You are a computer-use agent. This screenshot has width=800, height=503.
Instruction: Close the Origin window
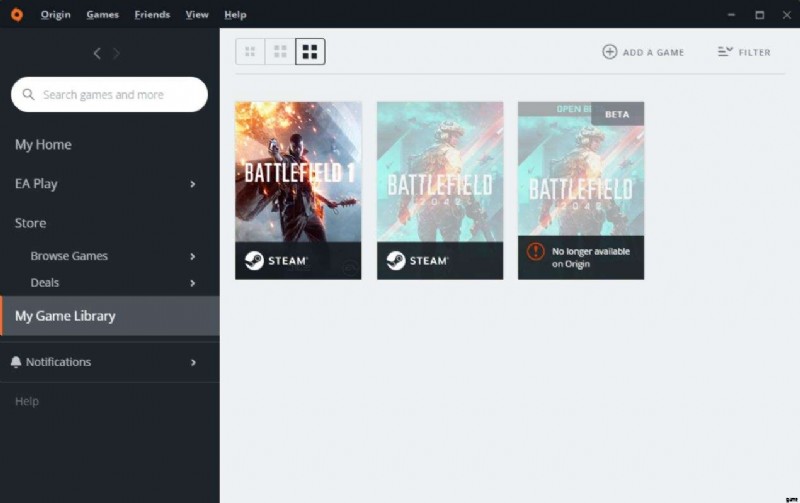787,15
